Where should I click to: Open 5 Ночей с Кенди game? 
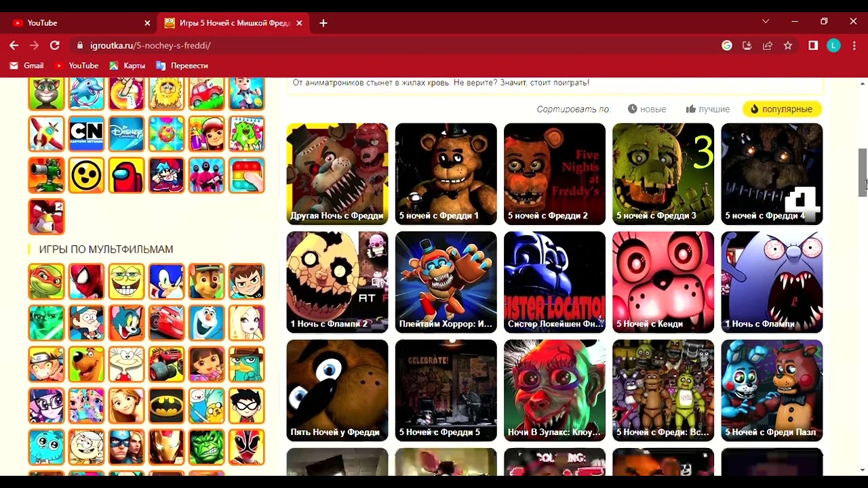click(663, 282)
